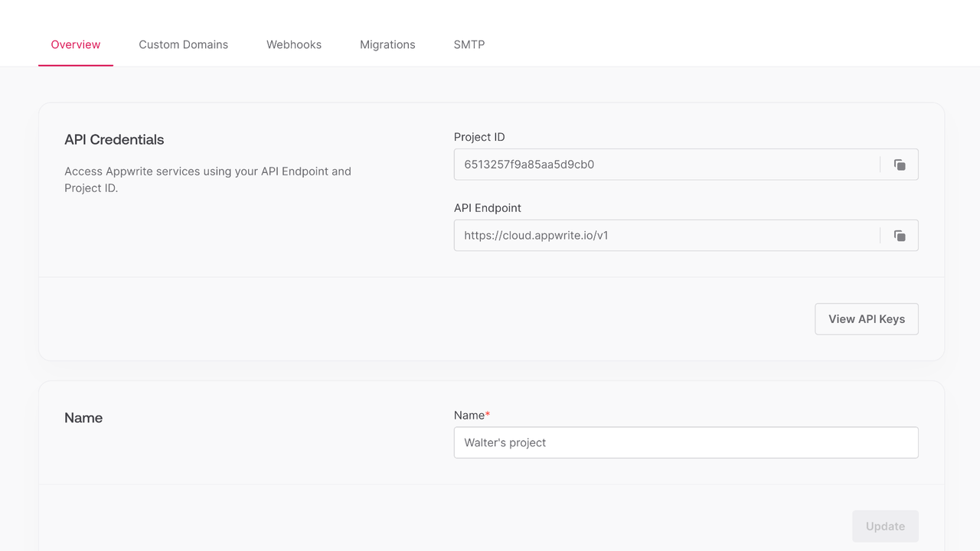980x551 pixels.
Task: Click the Name* field label
Action: (472, 415)
